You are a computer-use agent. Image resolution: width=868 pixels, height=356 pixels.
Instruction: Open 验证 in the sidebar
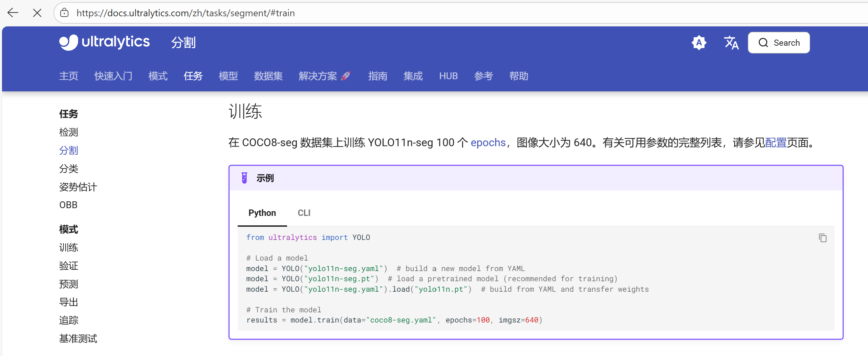click(x=69, y=266)
